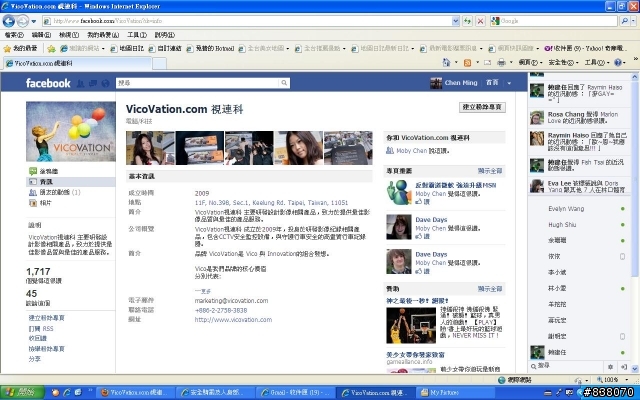Click the Help question mark icon
Viewport: 640px width, 400px height.
[618, 62]
